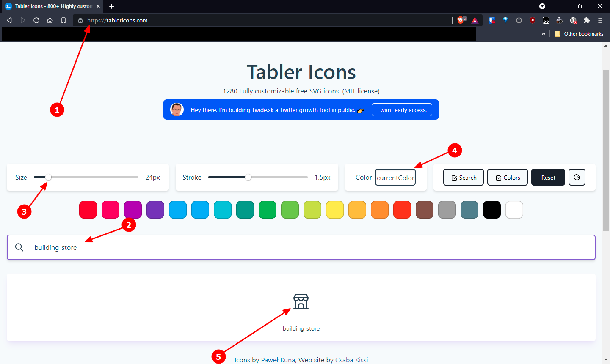610x364 pixels.
Task: Select the red color swatch
Action: coord(88,209)
